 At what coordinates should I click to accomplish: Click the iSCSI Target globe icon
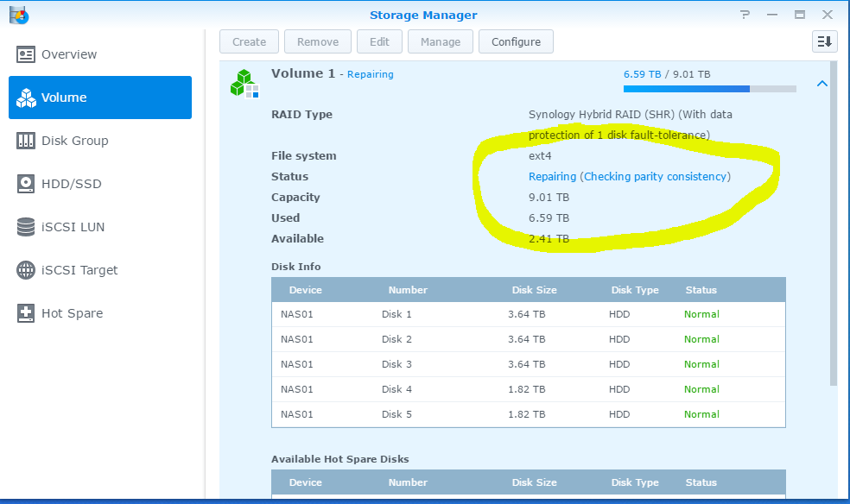point(26,270)
